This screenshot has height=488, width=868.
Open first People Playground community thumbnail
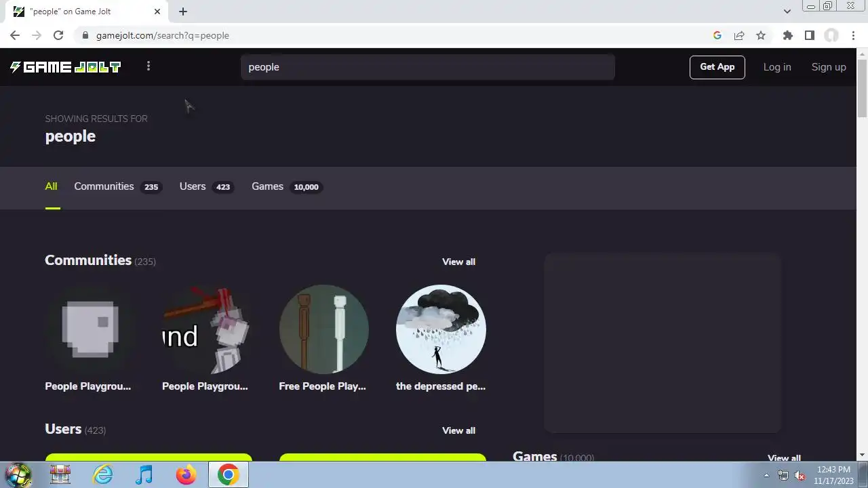point(90,329)
